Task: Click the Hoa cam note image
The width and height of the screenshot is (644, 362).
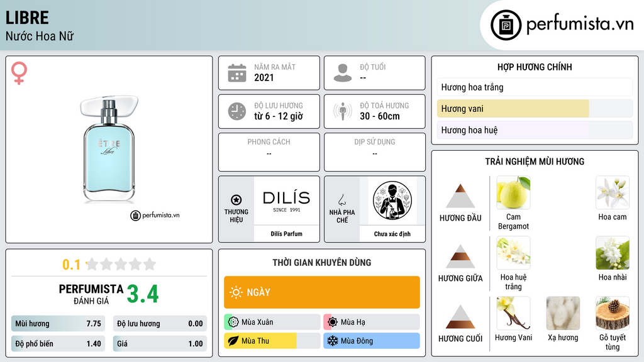Action: pos(613,192)
